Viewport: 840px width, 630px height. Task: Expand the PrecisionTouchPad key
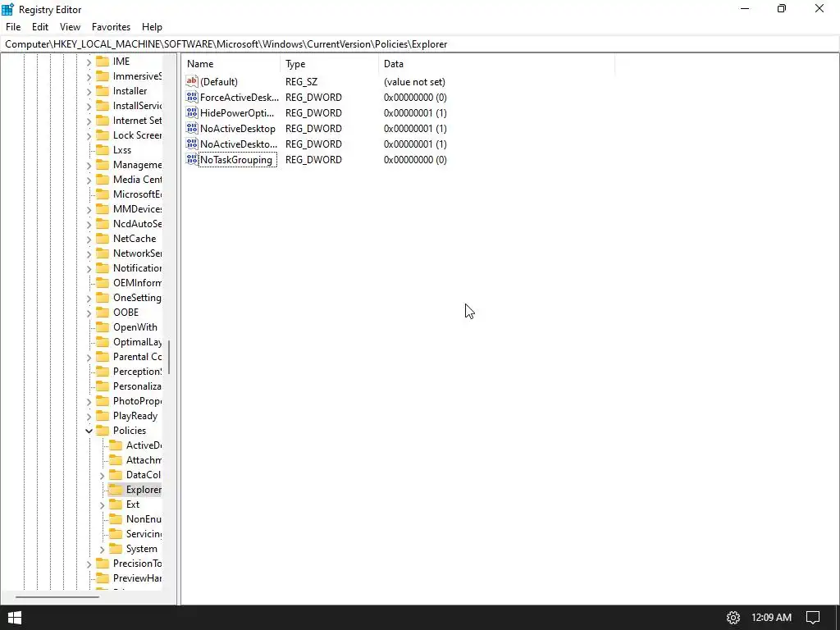tap(89, 564)
